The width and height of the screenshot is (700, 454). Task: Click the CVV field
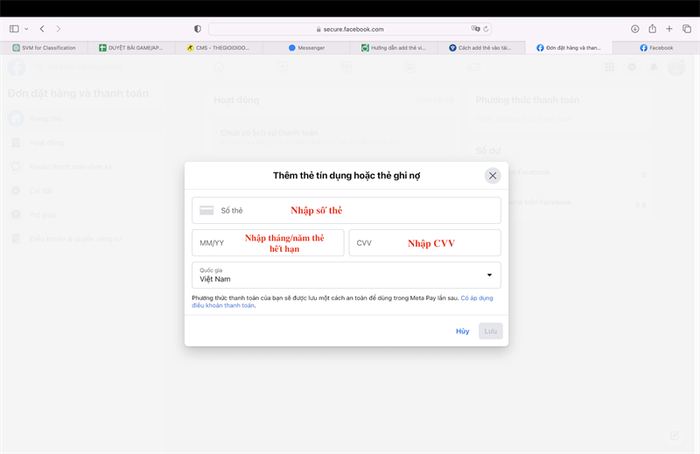[x=425, y=243]
